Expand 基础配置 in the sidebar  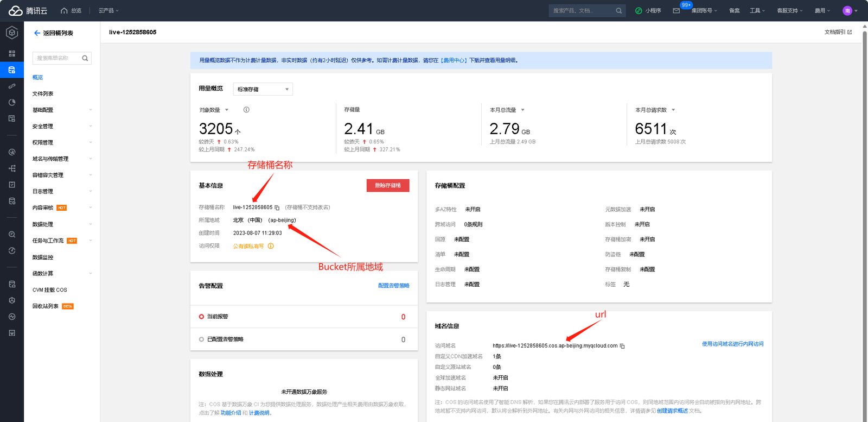pos(62,110)
